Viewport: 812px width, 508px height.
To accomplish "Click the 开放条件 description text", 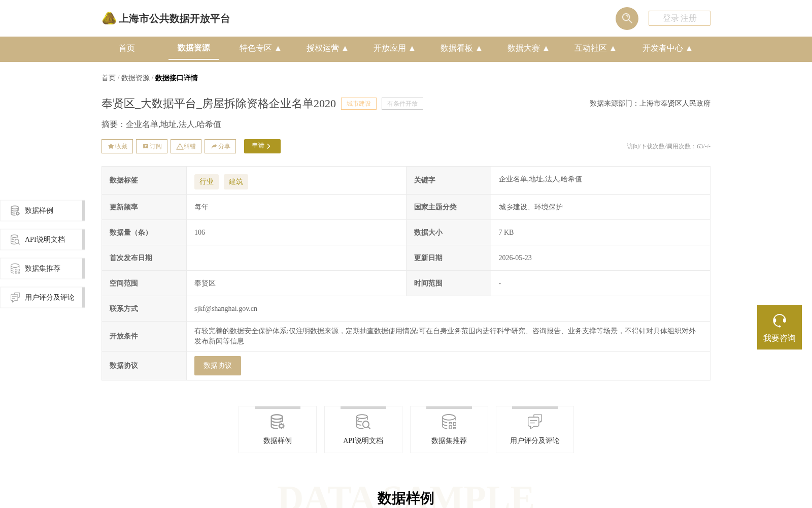I will click(x=445, y=336).
